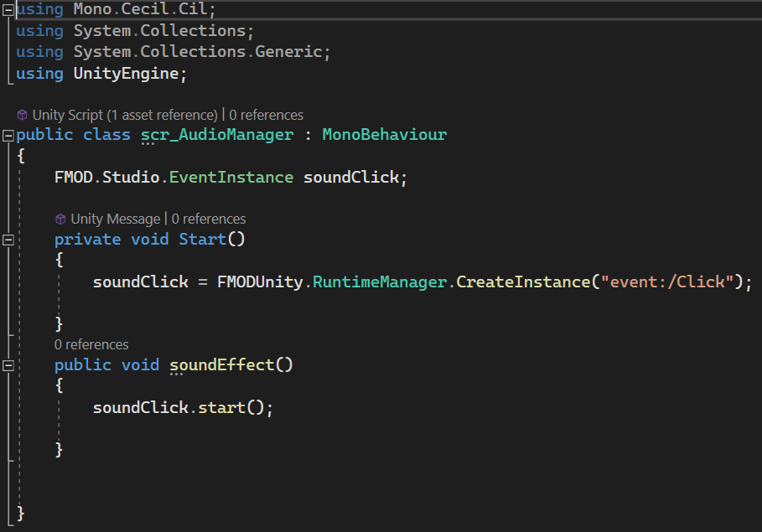This screenshot has height=532, width=762.
Task: Click the soundEffect method name
Action: 221,365
